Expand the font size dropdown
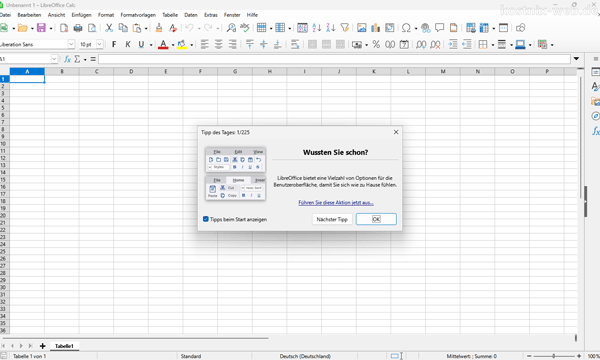This screenshot has width=600, height=360. [99, 44]
